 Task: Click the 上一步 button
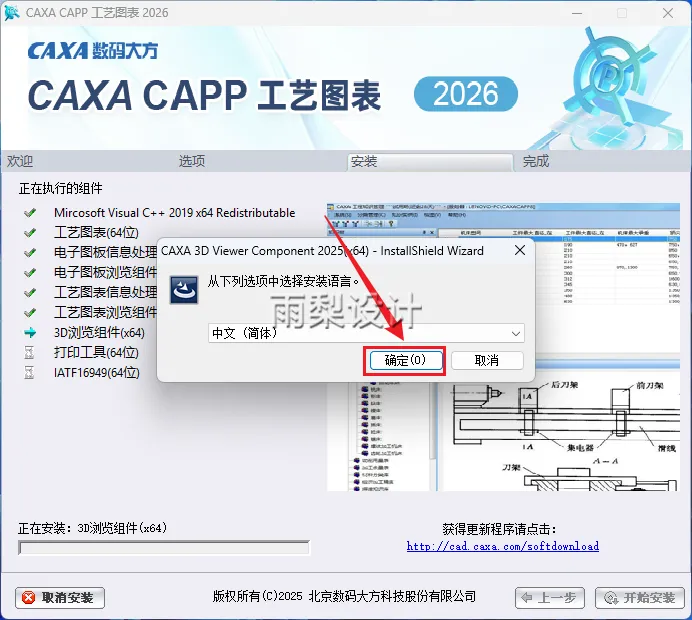coord(549,598)
